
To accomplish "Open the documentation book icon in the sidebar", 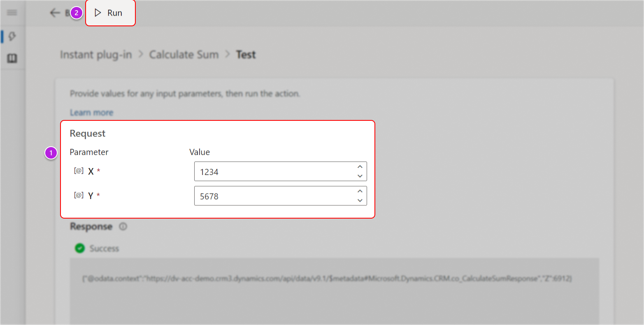I will point(12,58).
